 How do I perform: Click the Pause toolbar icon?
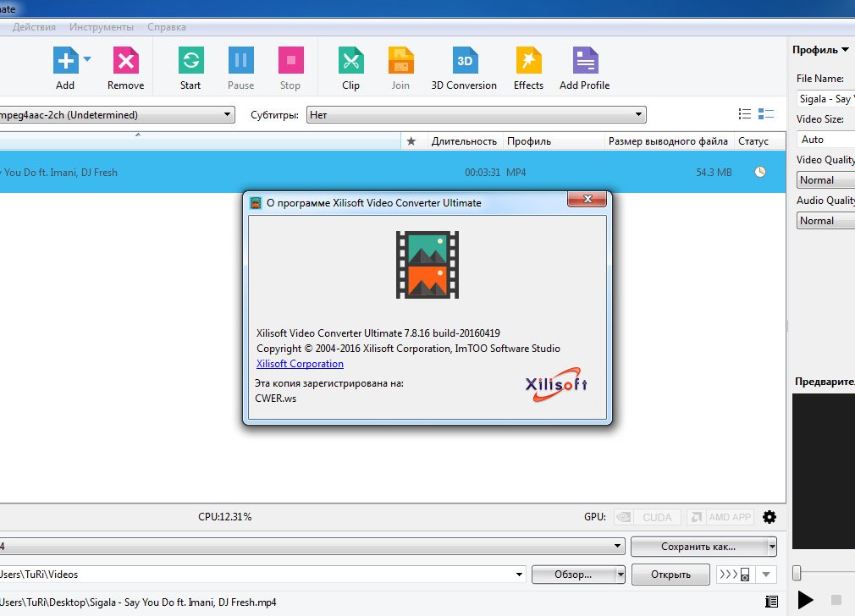click(x=241, y=60)
